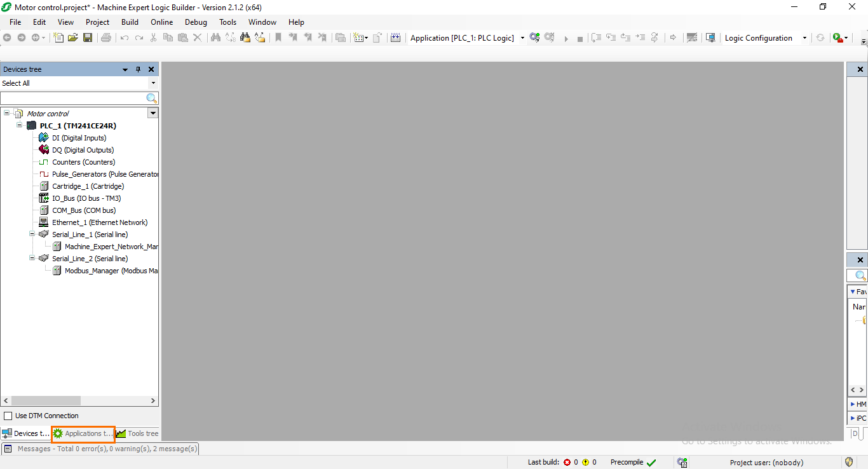Toggle bookmark with the flag toolbar icon
Viewport: 868px width, 469px height.
coord(278,37)
